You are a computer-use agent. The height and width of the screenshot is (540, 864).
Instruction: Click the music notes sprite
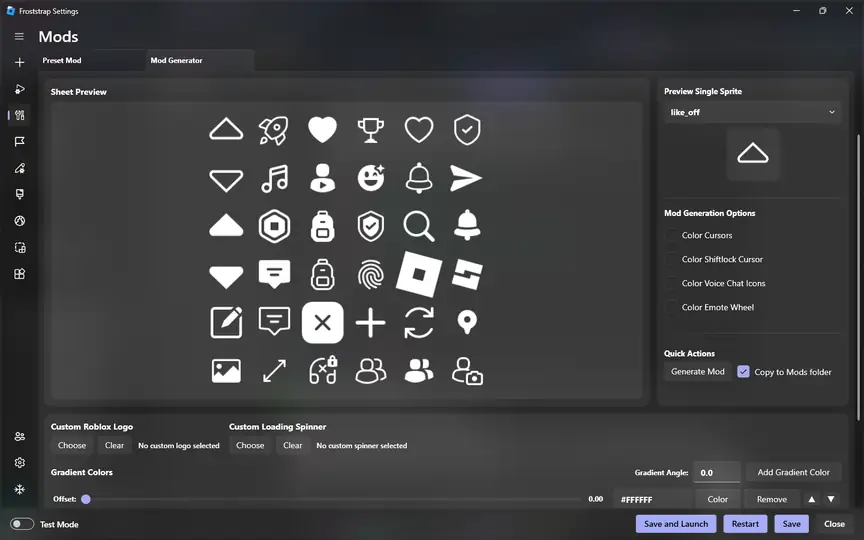click(x=274, y=179)
